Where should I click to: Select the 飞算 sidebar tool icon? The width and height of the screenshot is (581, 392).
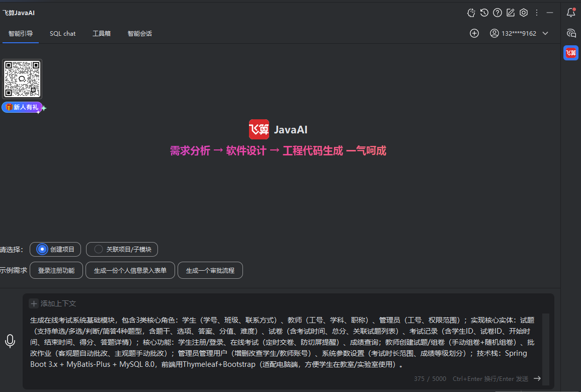[x=571, y=53]
